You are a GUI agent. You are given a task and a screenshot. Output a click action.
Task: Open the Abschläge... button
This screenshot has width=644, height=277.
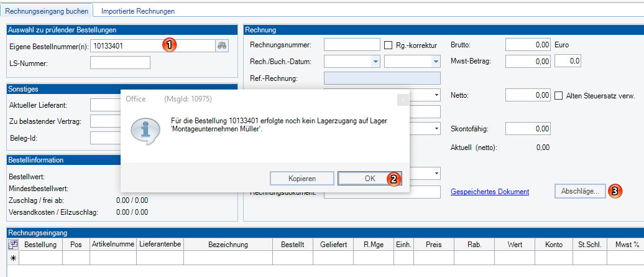click(x=579, y=192)
